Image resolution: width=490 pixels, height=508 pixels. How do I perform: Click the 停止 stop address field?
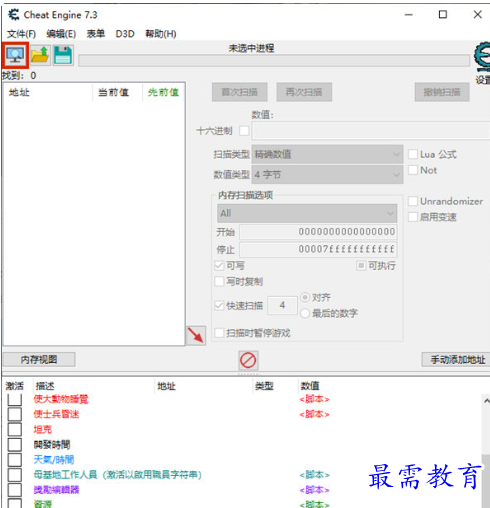(x=318, y=249)
